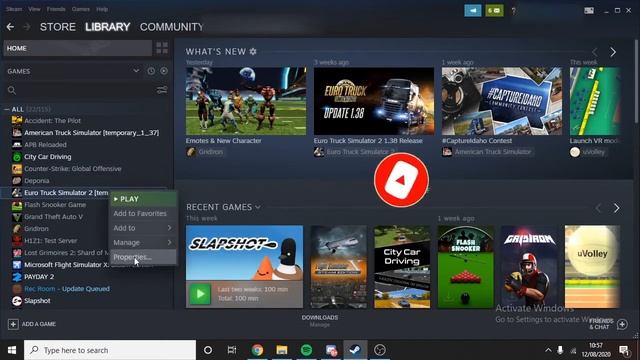
Task: Click the Windows Start button
Action: (12, 350)
